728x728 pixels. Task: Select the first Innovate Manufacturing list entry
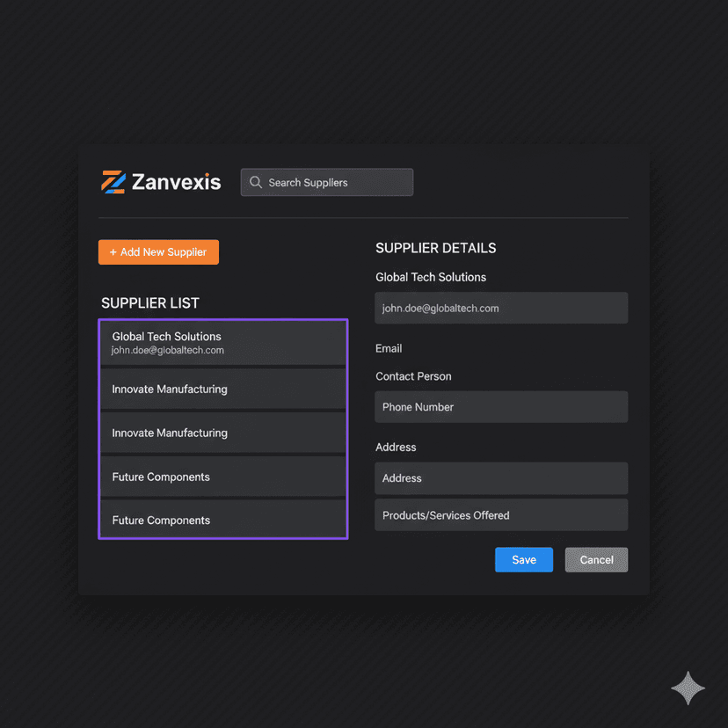click(x=222, y=389)
